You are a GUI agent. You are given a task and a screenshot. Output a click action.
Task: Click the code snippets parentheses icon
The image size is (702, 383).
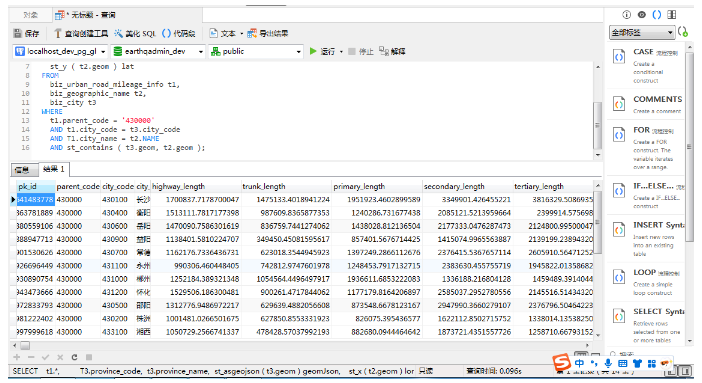pos(656,15)
